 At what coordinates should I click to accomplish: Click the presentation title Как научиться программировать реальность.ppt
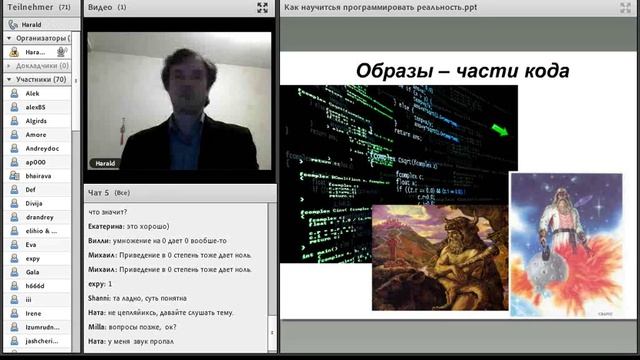pos(380,7)
